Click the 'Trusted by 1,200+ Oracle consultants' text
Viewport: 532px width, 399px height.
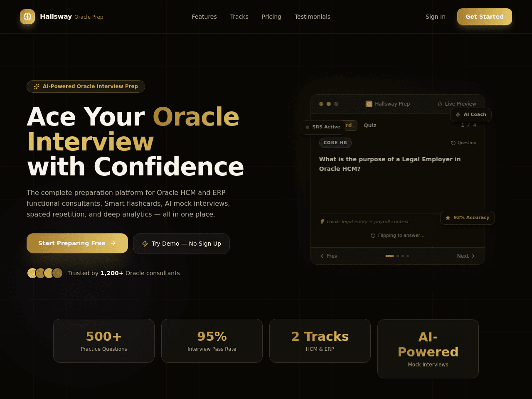[124, 273]
